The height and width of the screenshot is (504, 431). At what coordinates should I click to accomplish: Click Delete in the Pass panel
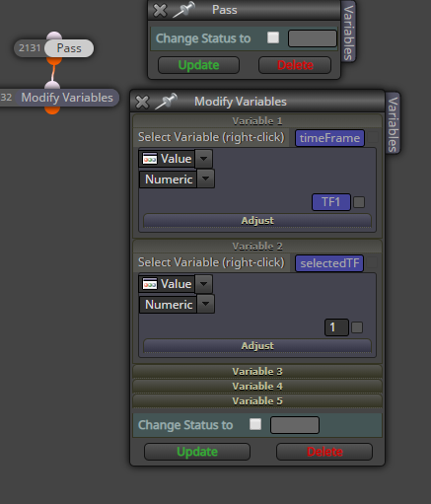[295, 65]
